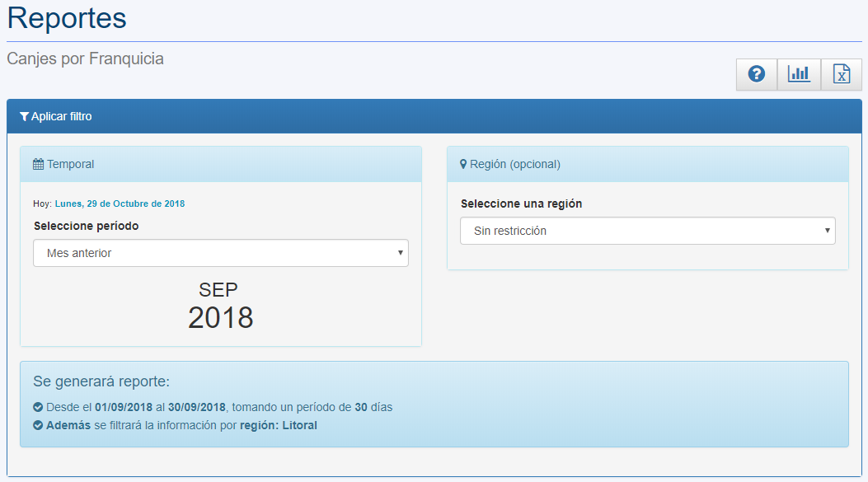
Task: Click the 'Región (opcional)' panel heading
Action: point(514,165)
